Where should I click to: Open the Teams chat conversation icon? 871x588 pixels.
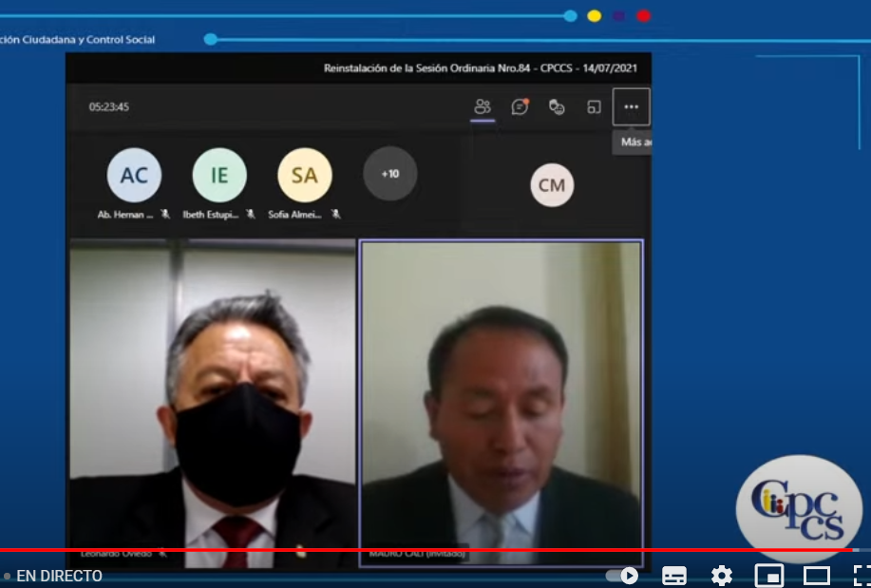pos(520,106)
